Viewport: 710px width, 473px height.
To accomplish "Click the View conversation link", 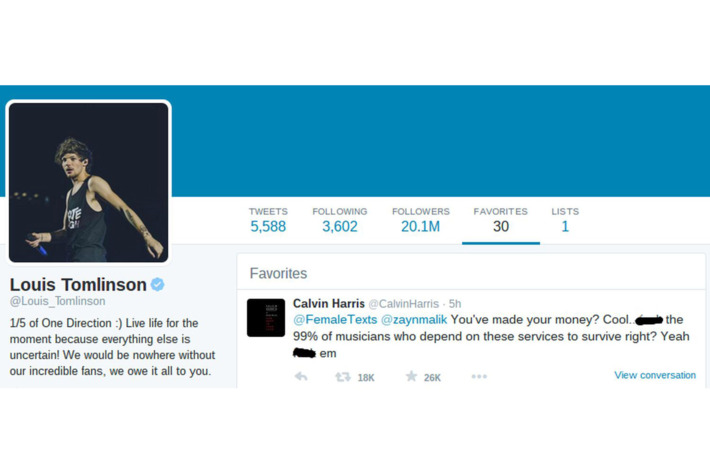I will point(655,375).
